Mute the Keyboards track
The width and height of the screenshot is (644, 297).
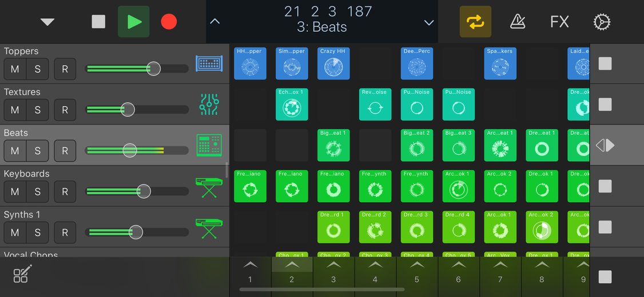(x=15, y=191)
